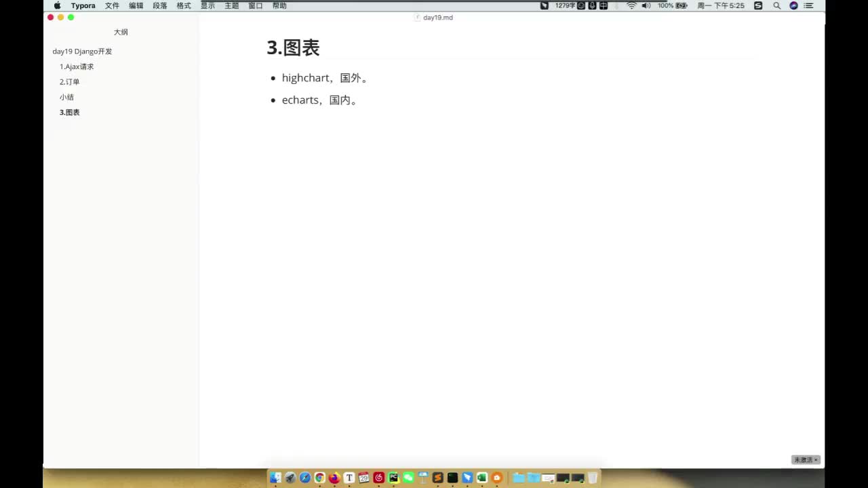Open the 文件 menu
Image resolution: width=868 pixels, height=488 pixels.
[x=112, y=5]
